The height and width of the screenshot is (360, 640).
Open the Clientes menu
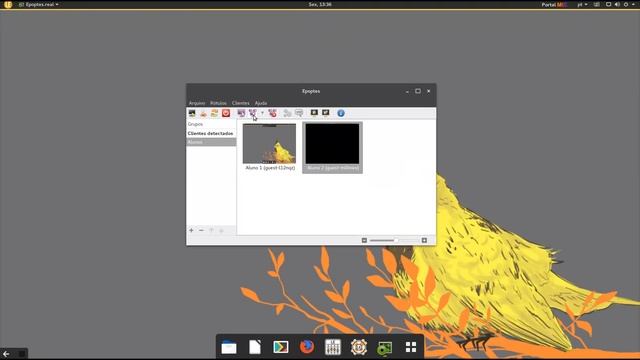coord(240,103)
